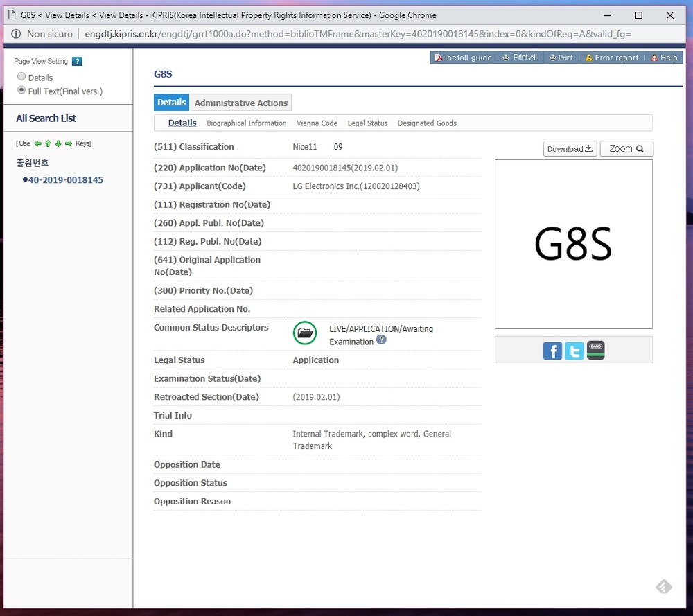This screenshot has height=616, width=693.
Task: Click the right arrow key icon
Action: (x=69, y=143)
